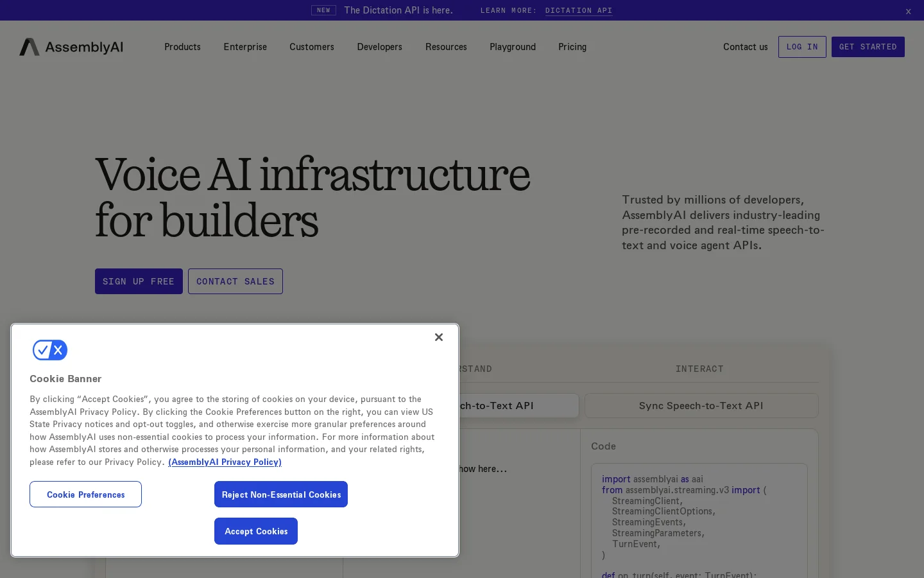Open the AssemblyAI Privacy Policy link

coord(225,462)
